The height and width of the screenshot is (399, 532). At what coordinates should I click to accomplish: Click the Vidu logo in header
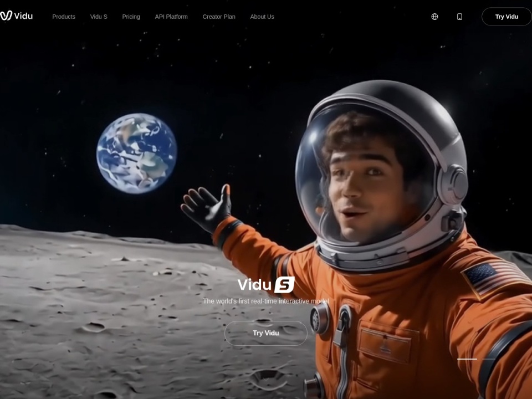[x=16, y=16]
